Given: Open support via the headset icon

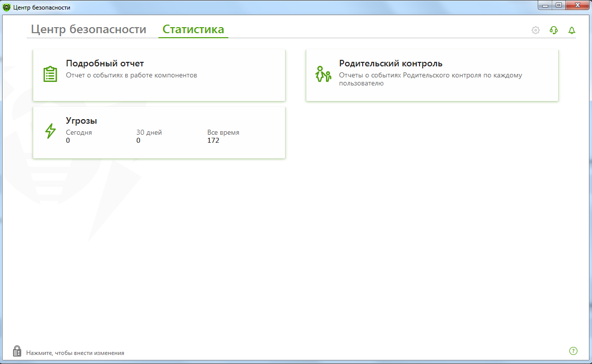Looking at the screenshot, I should pyautogui.click(x=553, y=30).
